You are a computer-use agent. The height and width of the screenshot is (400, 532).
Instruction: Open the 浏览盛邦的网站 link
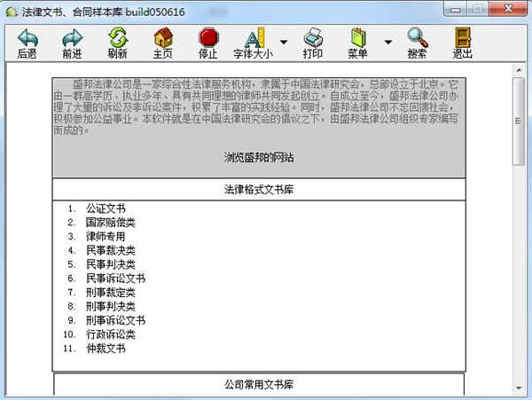point(259,157)
